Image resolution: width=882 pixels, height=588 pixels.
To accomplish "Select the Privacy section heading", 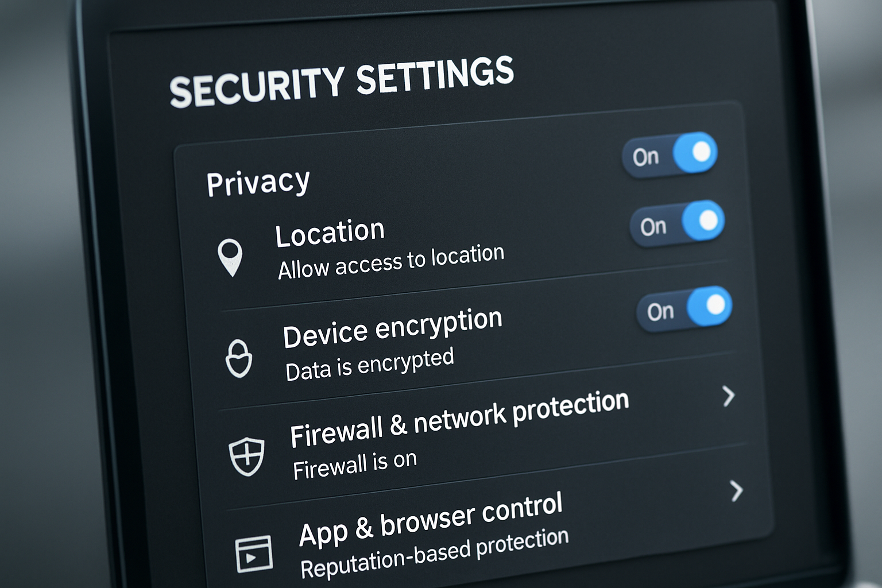I will pos(258,183).
